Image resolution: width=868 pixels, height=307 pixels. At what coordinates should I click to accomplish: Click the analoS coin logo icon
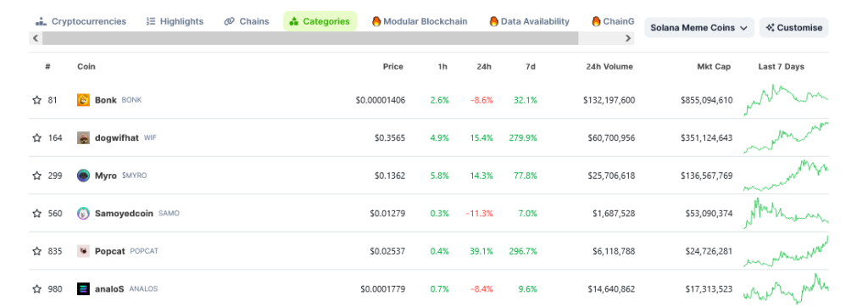click(83, 288)
